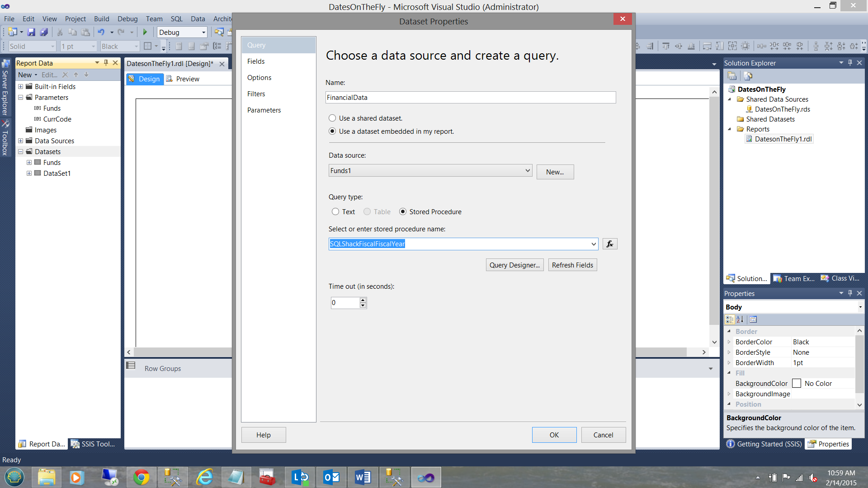Open the stored procedure name dropdown

pyautogui.click(x=593, y=244)
